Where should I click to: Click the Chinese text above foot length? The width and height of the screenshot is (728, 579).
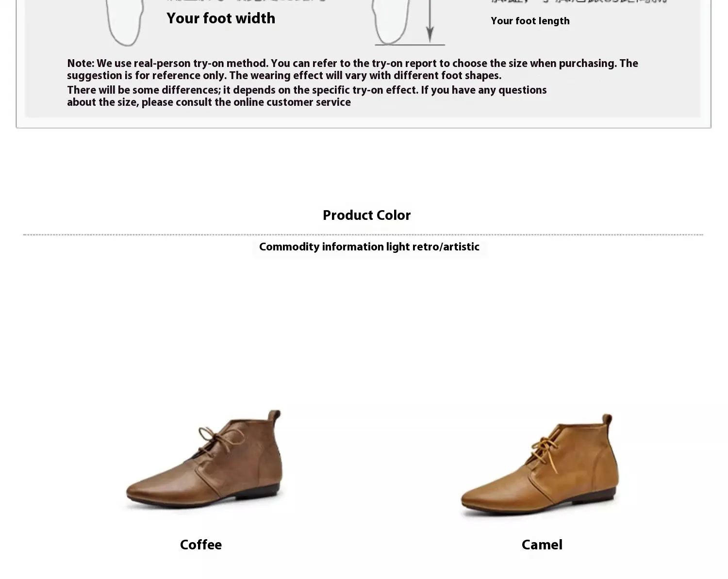point(579,1)
